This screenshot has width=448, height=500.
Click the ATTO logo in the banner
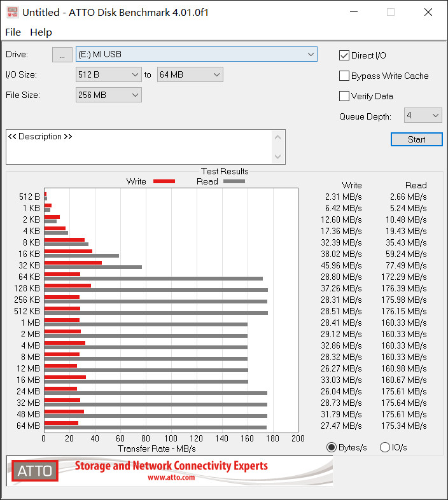(35, 471)
